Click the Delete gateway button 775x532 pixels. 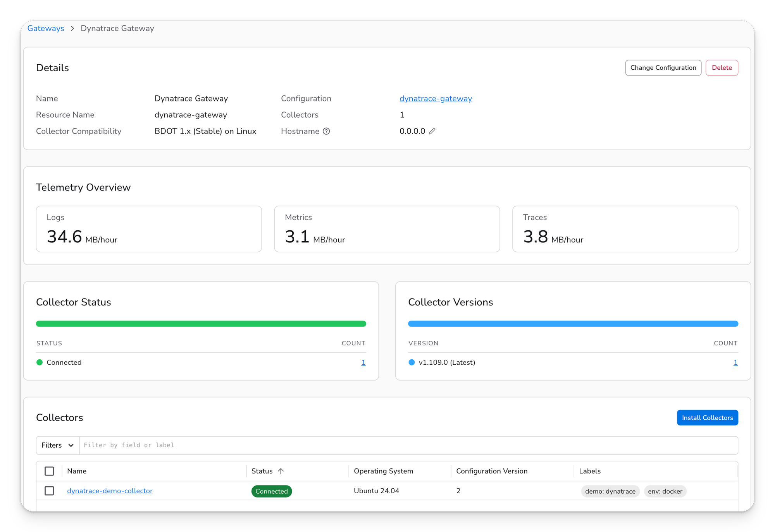pos(722,68)
